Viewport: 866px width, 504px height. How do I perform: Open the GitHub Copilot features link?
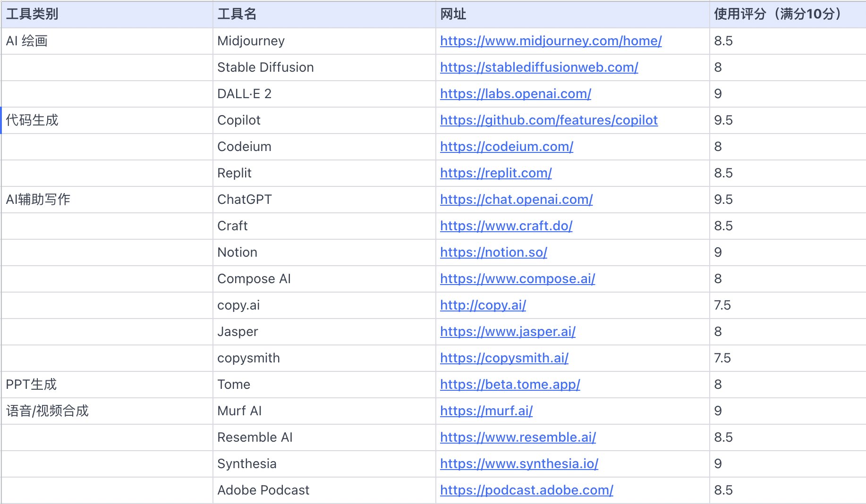[x=549, y=120]
